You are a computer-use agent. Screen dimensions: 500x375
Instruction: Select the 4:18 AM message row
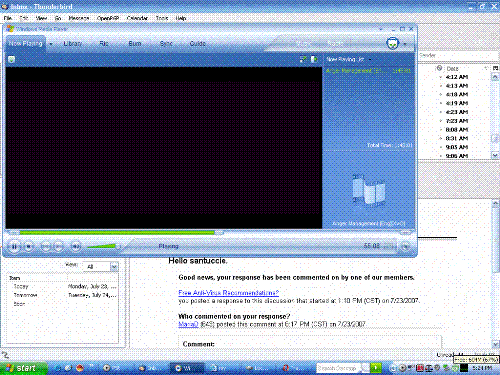click(457, 94)
